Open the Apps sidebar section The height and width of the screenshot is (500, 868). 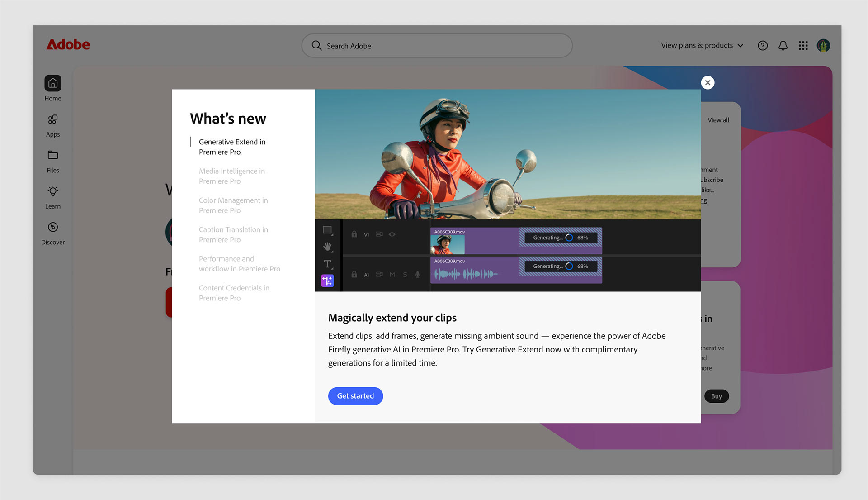point(53,125)
